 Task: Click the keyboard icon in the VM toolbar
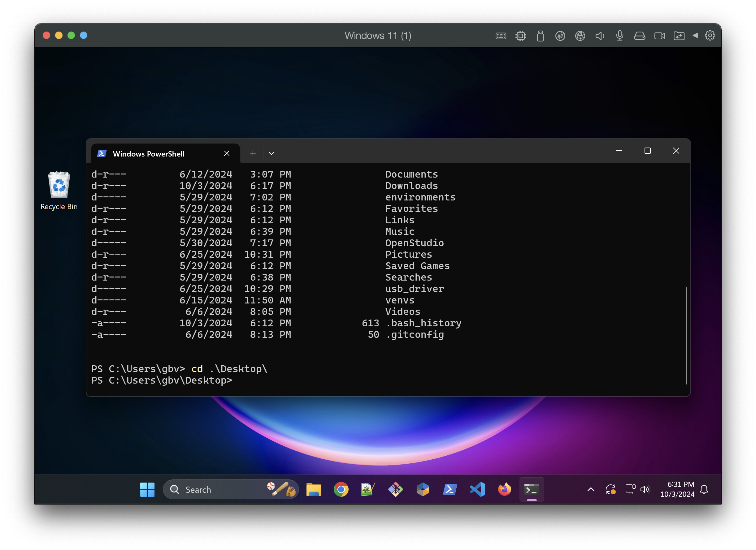point(501,36)
